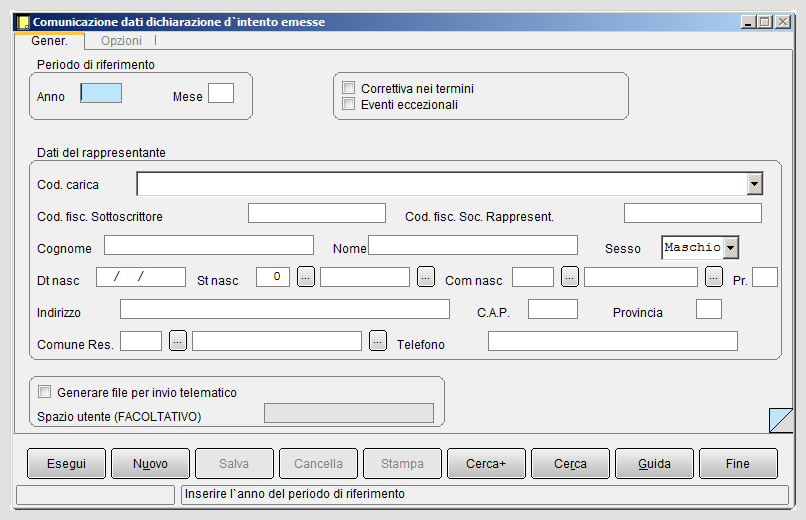Switch to the Opzioni tab

pos(121,41)
